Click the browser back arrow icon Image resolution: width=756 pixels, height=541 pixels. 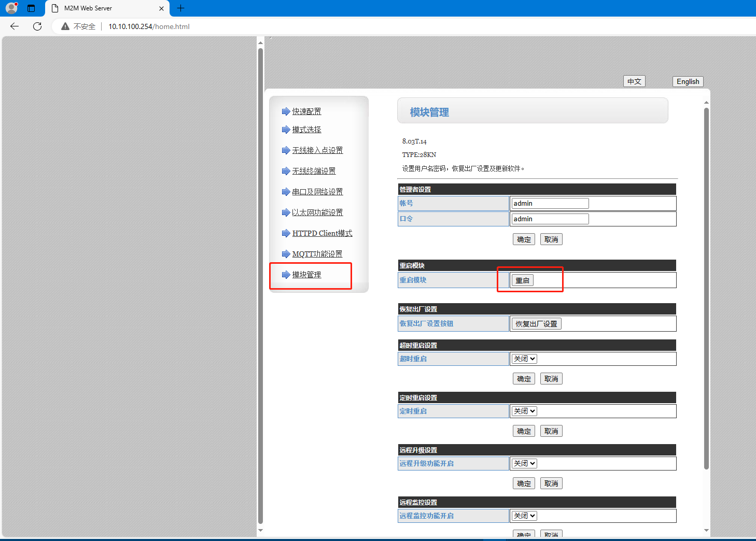tap(15, 26)
